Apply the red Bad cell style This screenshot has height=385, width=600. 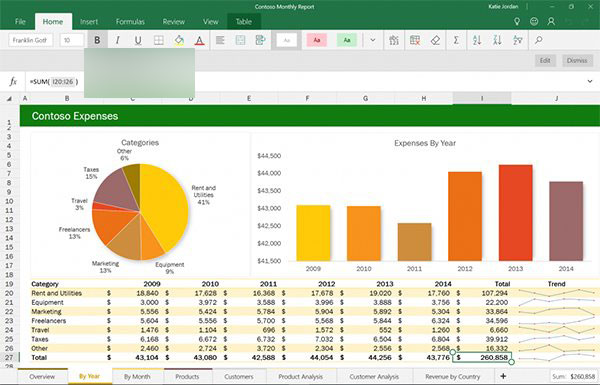click(317, 40)
